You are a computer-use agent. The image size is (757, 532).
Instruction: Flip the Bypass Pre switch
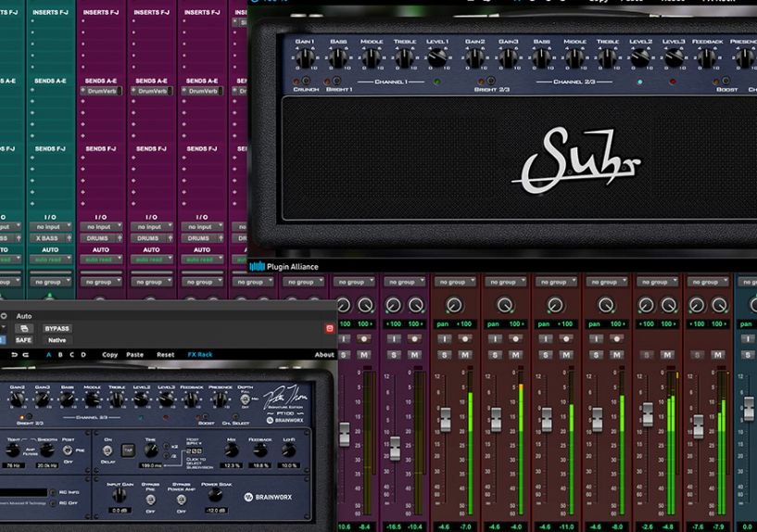[151, 500]
